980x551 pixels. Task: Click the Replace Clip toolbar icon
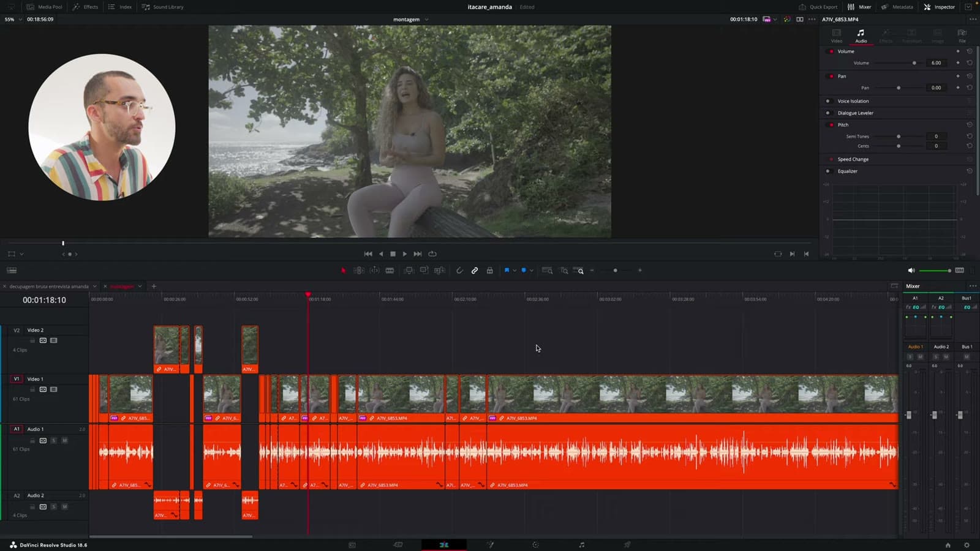439,271
